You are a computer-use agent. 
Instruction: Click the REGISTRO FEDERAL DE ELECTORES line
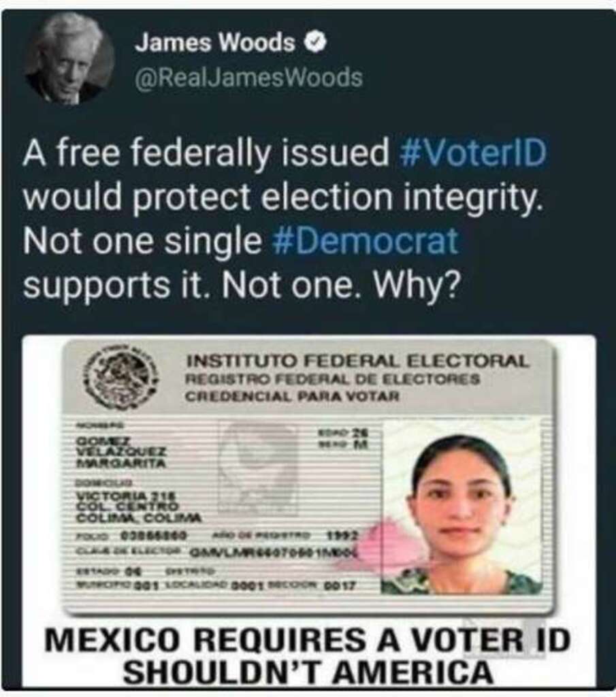pyautogui.click(x=332, y=380)
